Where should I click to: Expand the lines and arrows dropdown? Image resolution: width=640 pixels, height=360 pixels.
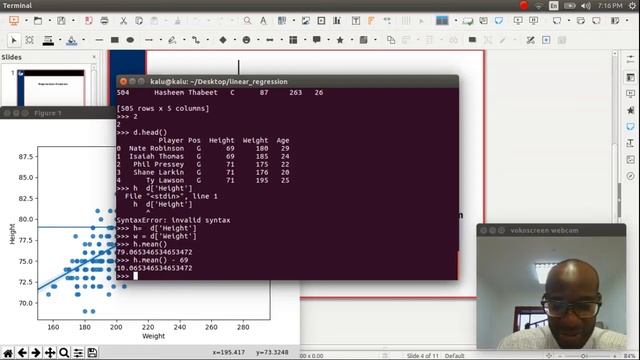(161, 40)
